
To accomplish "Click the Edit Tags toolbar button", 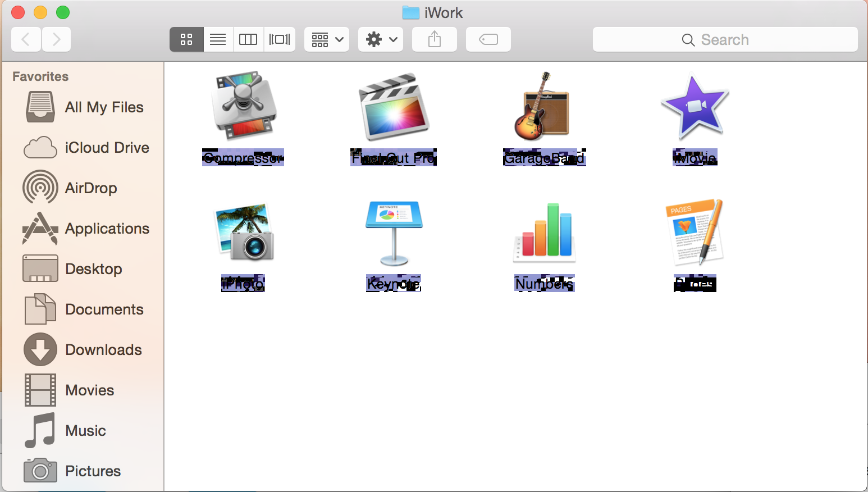I will [488, 39].
